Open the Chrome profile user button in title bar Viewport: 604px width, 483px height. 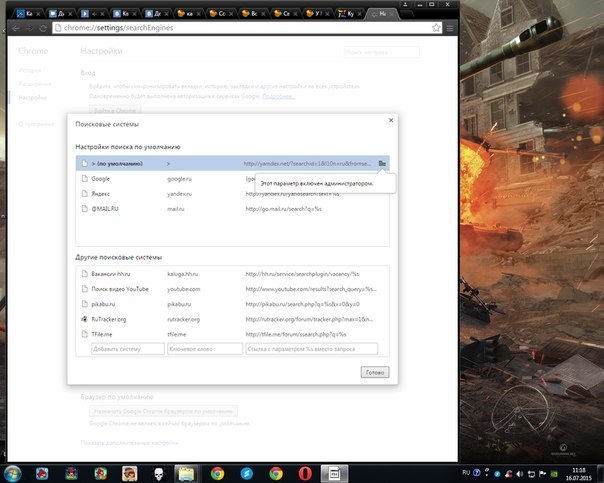coord(405,4)
